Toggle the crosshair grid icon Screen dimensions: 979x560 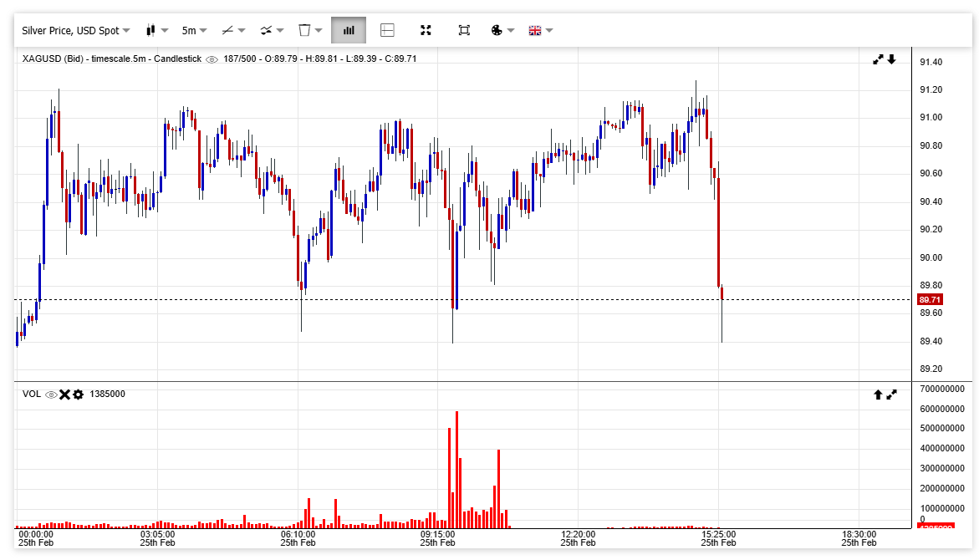(x=387, y=30)
